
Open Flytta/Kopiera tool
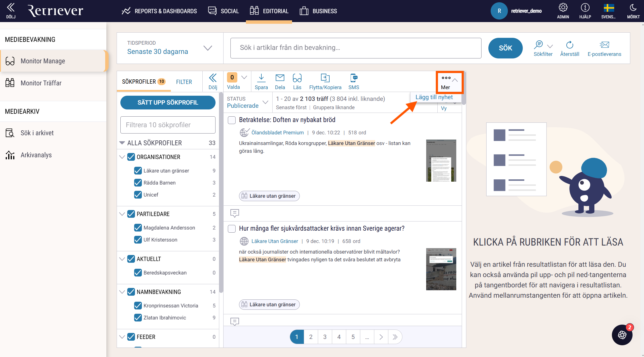coord(325,82)
